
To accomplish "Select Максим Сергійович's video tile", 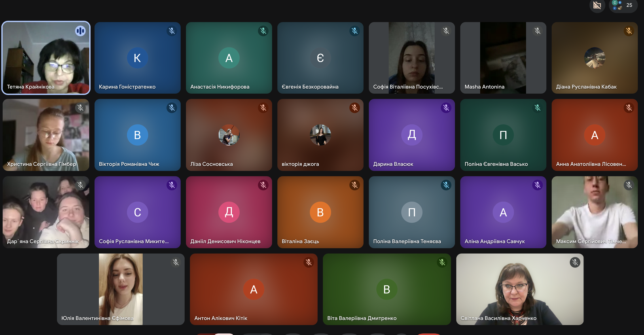I will click(x=595, y=212).
